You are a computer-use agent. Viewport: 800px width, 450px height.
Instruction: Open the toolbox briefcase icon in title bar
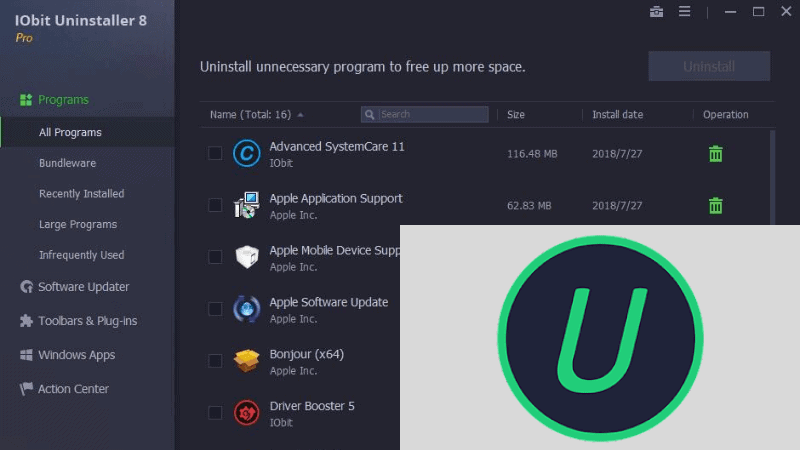[656, 12]
